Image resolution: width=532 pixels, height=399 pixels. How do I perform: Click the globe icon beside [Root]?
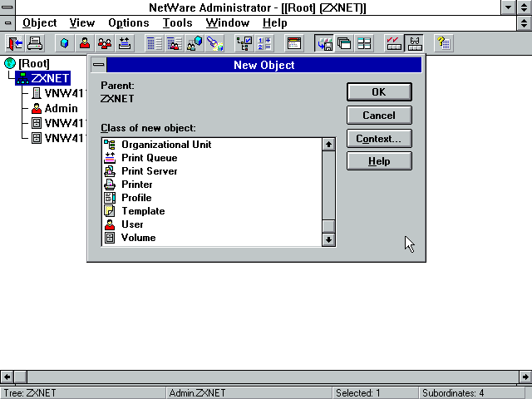pyautogui.click(x=10, y=63)
